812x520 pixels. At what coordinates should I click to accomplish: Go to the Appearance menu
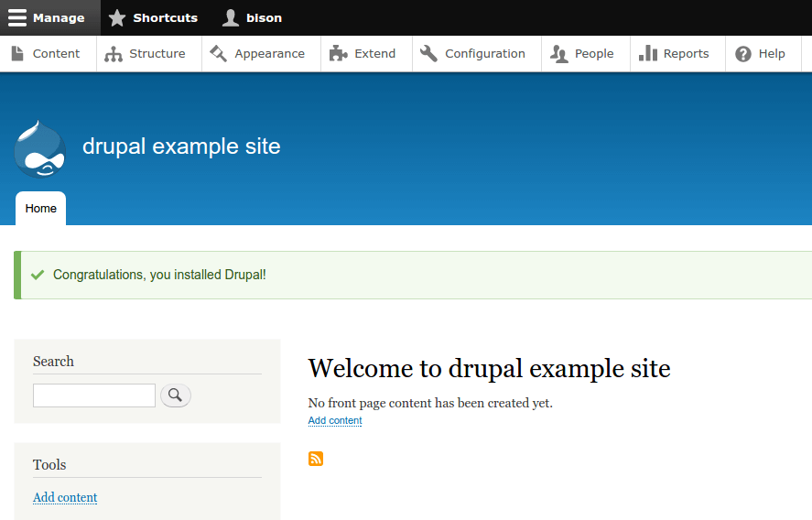coord(269,54)
